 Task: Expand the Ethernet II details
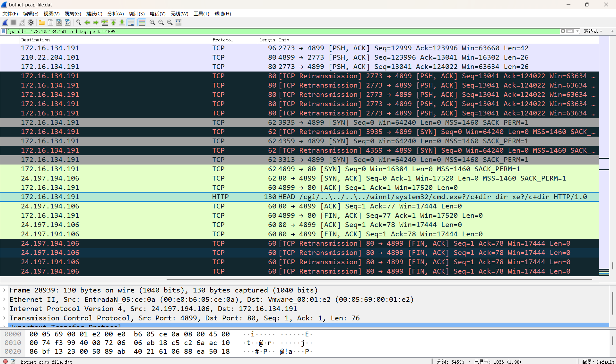click(x=4, y=300)
